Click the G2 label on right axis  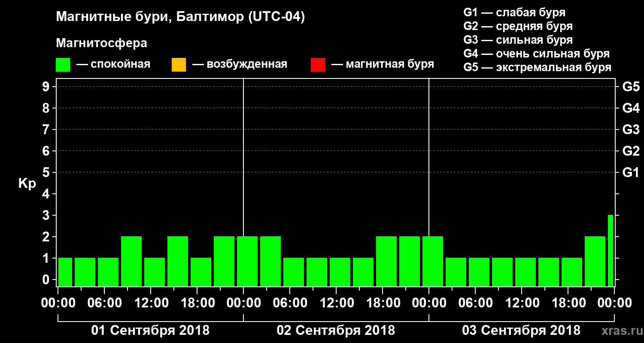click(x=631, y=151)
